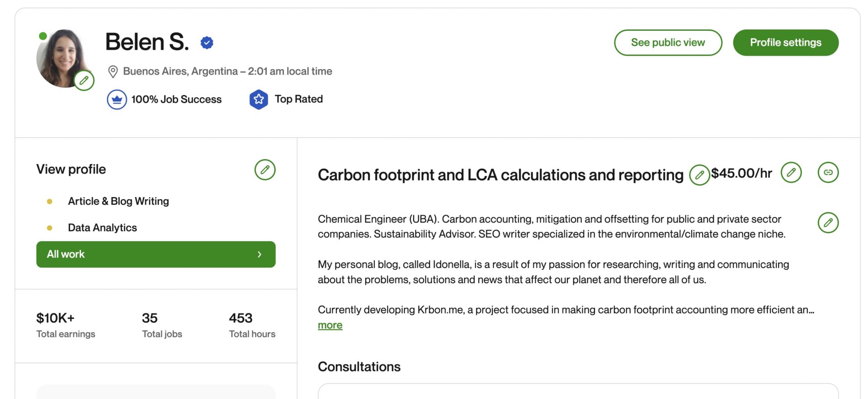Edit the profile photo pencil icon
This screenshot has height=399, width=868.
(84, 81)
